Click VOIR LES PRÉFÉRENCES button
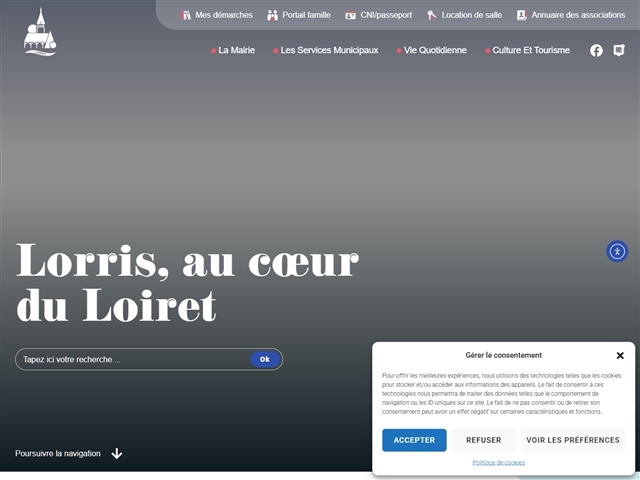The image size is (640, 480). (573, 440)
